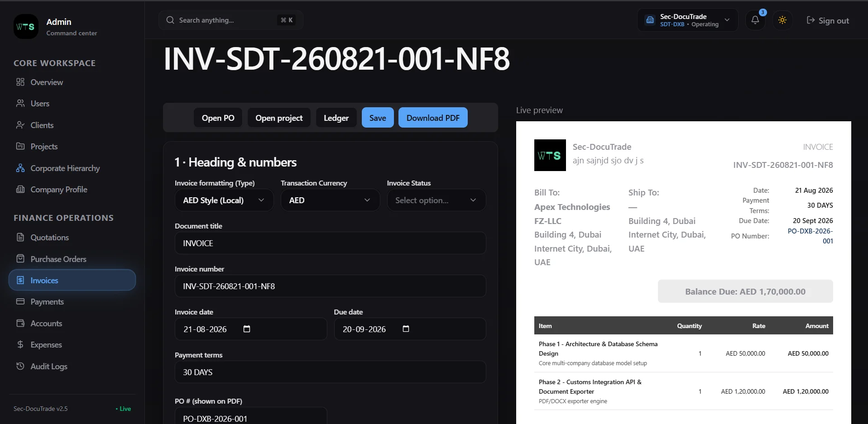Click the Search anything field
Image resolution: width=868 pixels, height=424 pixels.
tap(231, 20)
